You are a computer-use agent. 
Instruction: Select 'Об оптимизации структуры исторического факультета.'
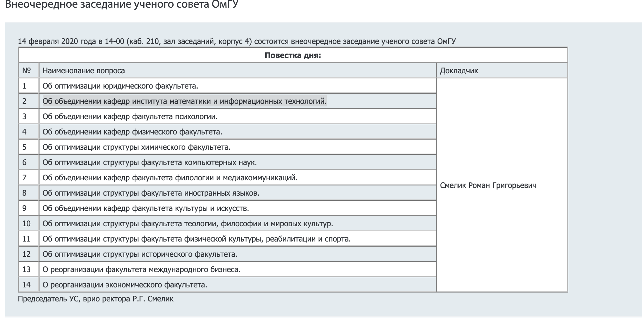point(238,254)
